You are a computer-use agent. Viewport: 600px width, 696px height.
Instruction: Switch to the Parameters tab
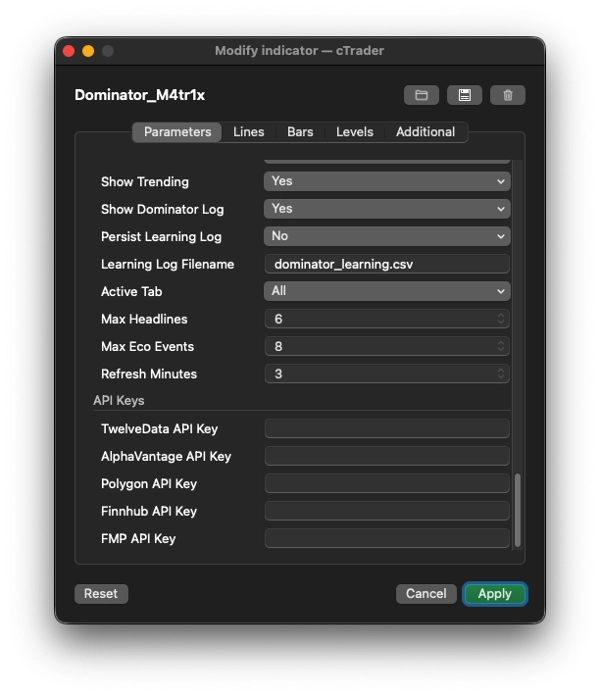coord(177,132)
